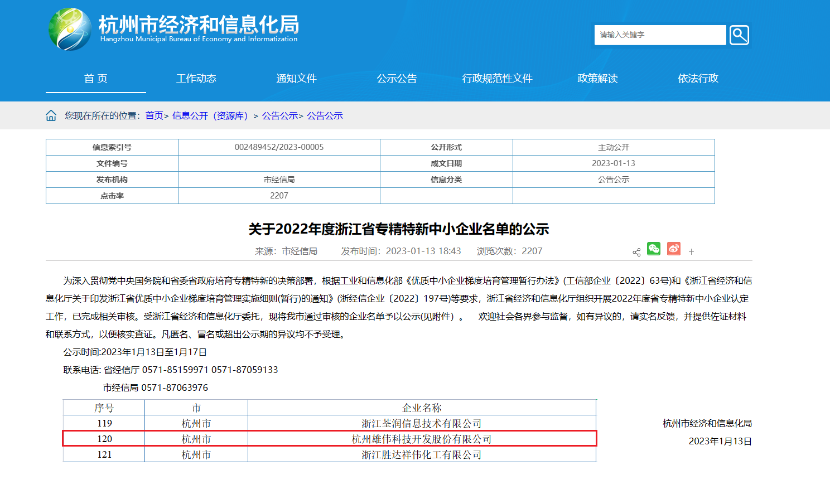This screenshot has height=504, width=830.
Task: Open 行政规范性文件 menu item
Action: pos(498,79)
